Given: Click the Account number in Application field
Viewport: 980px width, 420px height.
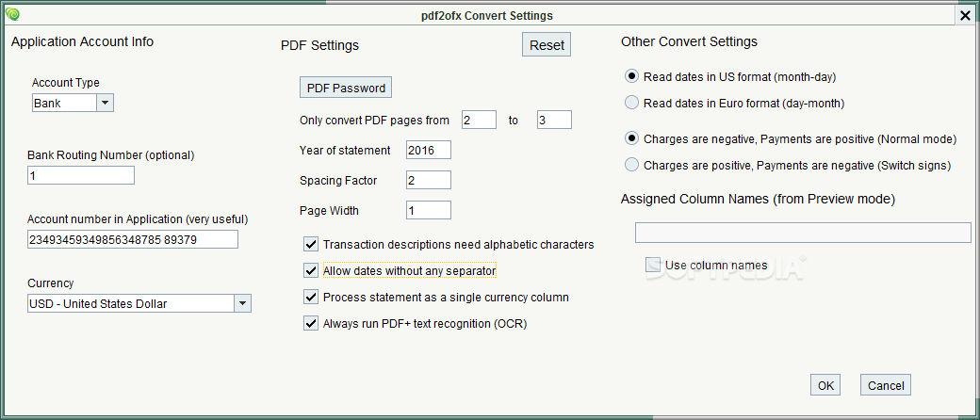Looking at the screenshot, I should 133,239.
